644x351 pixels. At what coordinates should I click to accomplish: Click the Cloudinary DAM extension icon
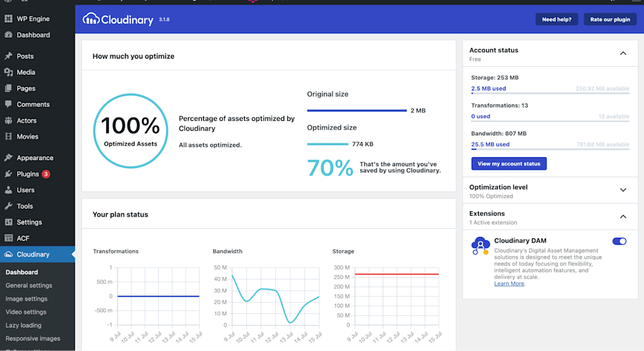pos(480,245)
